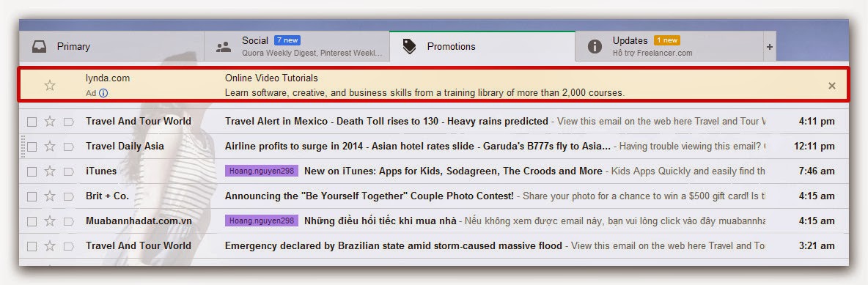The height and width of the screenshot is (285, 868).
Task: Click the purple Hoang.nguyen298 label on iTunes email
Action: click(x=262, y=171)
